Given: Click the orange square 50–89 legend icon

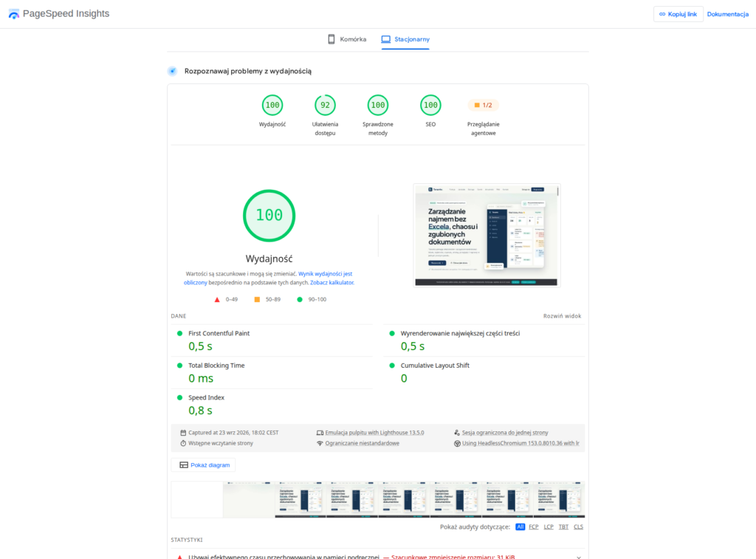Looking at the screenshot, I should (257, 300).
